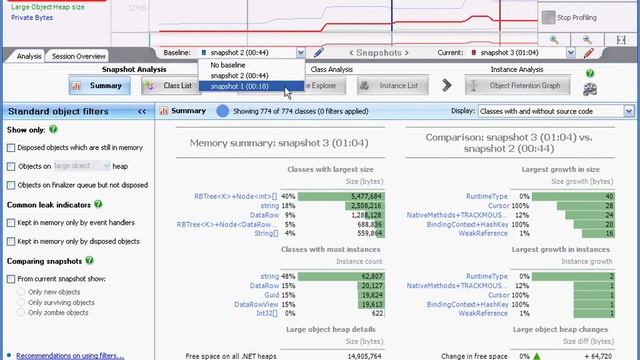Image resolution: width=640 pixels, height=360 pixels.
Task: Open the Object Retention Graph
Action: pyautogui.click(x=518, y=86)
